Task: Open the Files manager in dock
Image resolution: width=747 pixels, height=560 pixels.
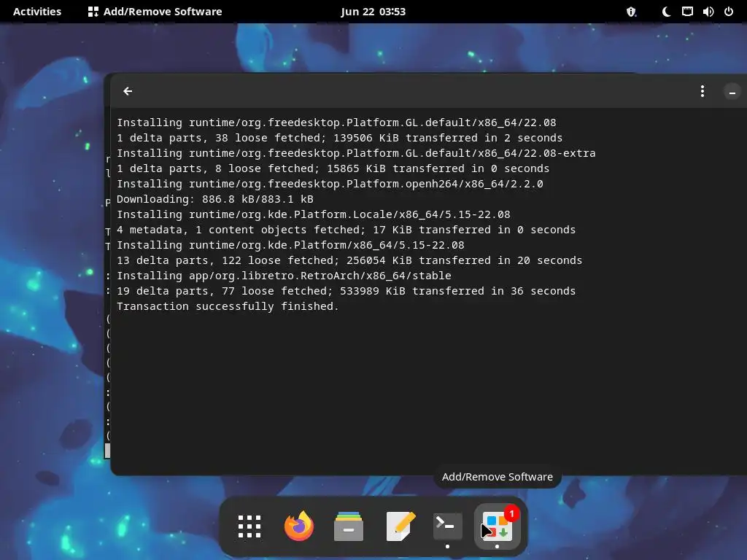Action: pos(348,526)
